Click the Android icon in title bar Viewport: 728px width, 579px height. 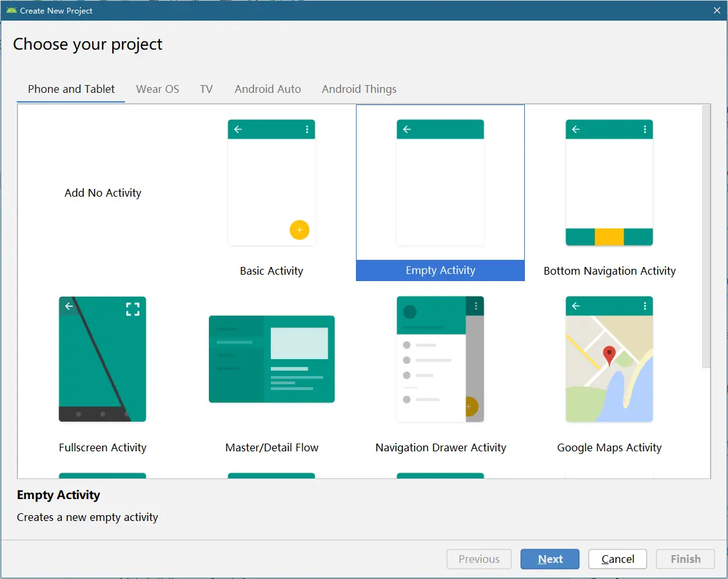point(11,10)
